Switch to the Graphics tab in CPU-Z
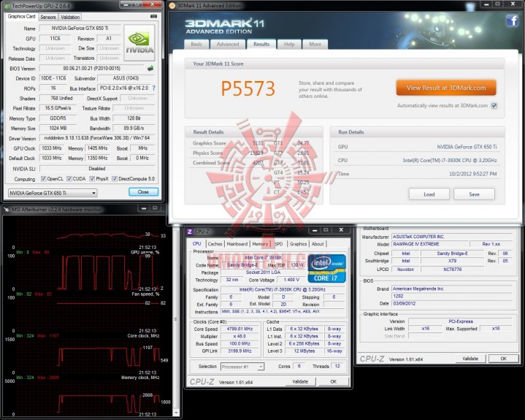This screenshot has height=420, width=525. click(x=298, y=244)
